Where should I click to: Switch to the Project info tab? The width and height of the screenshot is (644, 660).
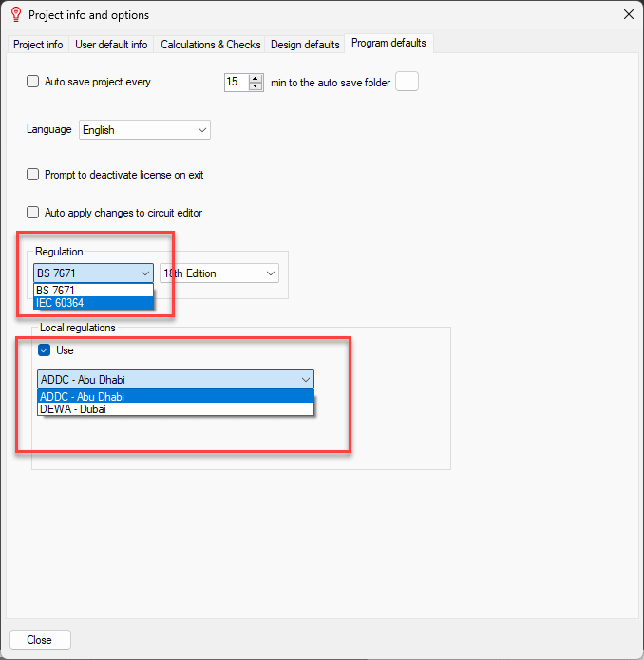[x=39, y=45]
